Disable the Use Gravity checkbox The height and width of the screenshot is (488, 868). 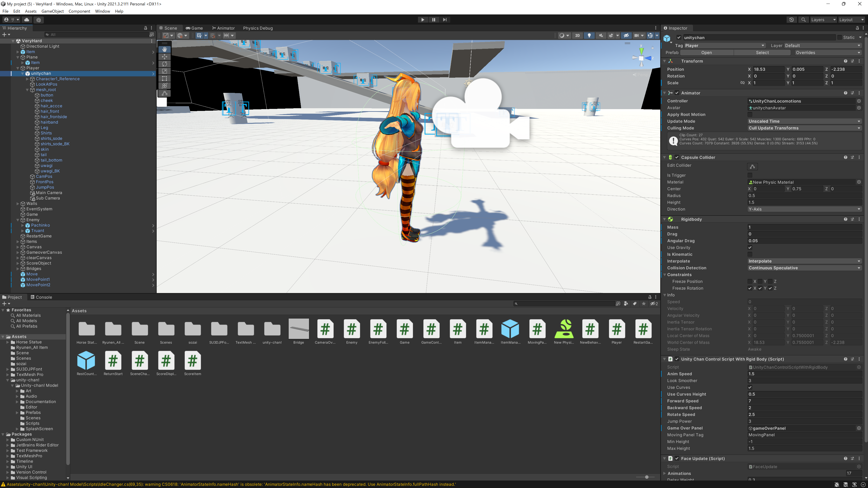pos(750,248)
